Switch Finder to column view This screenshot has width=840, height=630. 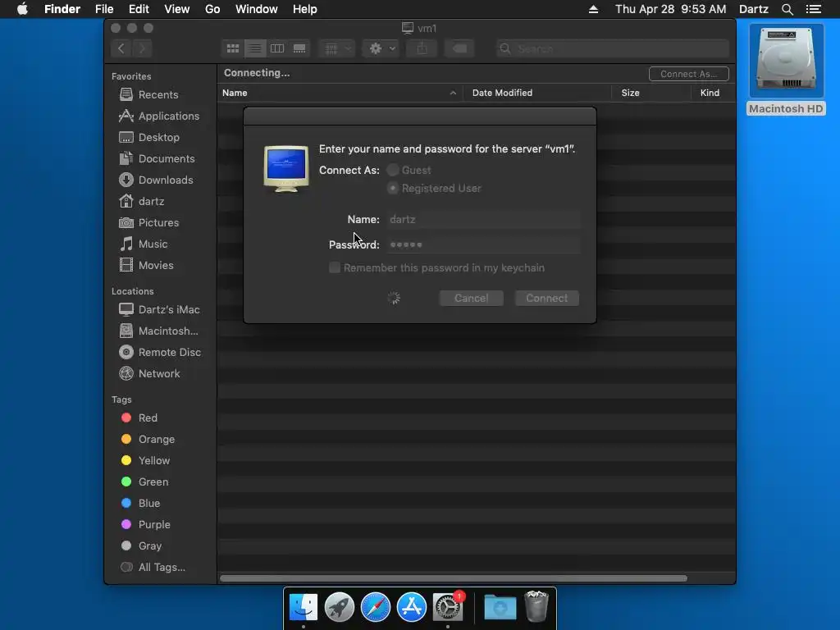pos(277,48)
